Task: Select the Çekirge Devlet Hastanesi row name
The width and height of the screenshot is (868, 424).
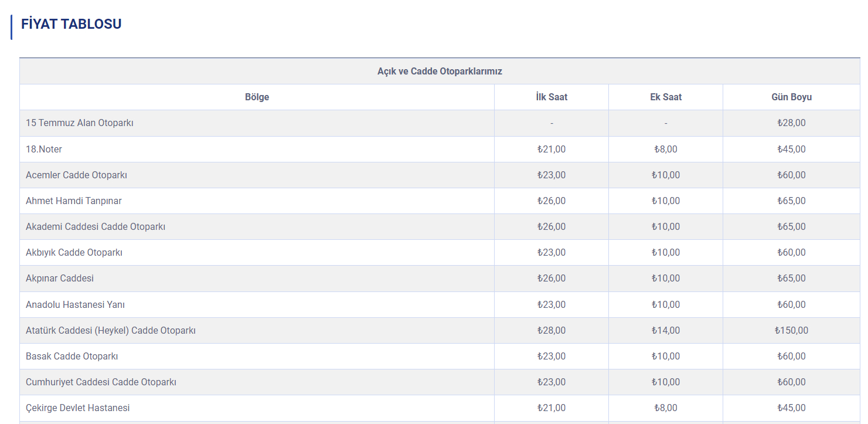Action: tap(78, 408)
